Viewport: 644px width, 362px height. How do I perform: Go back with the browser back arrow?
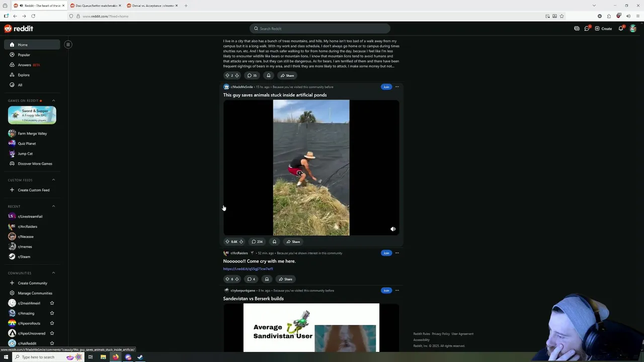pyautogui.click(x=15, y=16)
